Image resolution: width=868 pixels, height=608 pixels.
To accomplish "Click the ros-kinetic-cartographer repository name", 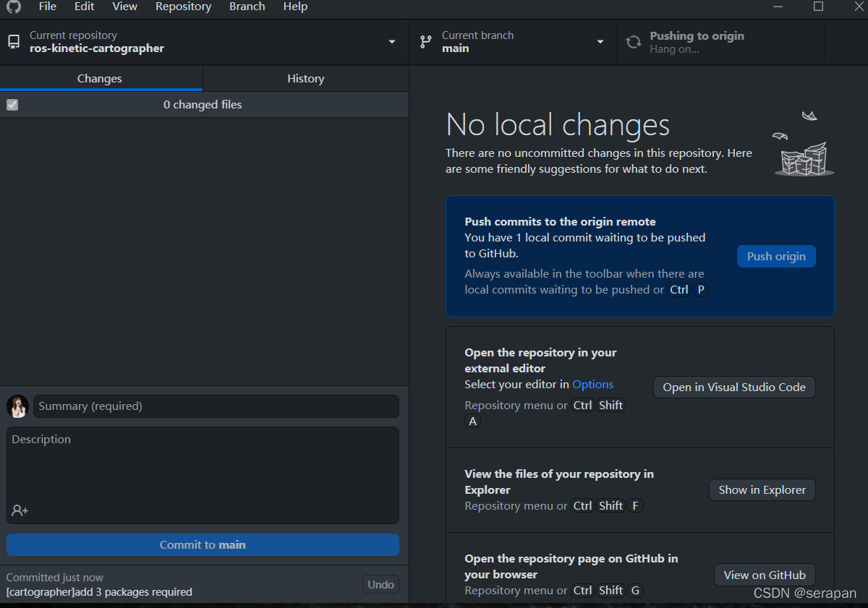I will (x=97, y=48).
